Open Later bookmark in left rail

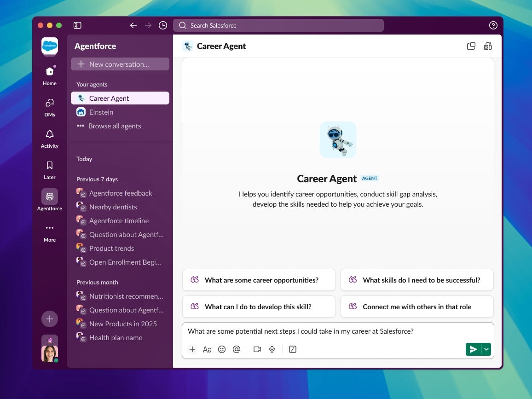tap(50, 170)
